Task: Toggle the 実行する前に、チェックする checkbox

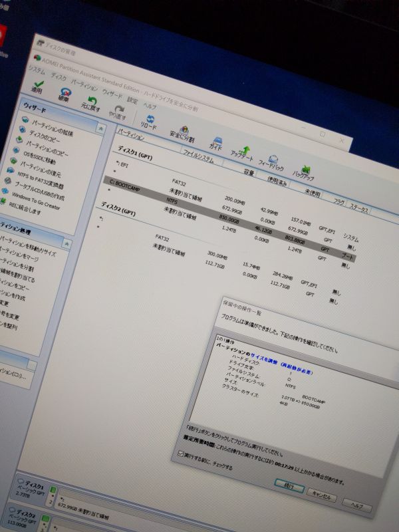Action: tap(181, 454)
